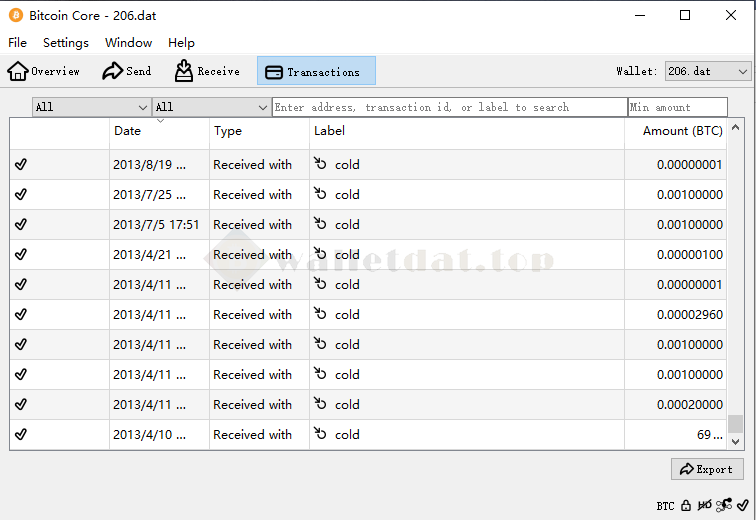756x520 pixels.
Task: Click the sync checkmark in status bar
Action: pyautogui.click(x=742, y=506)
